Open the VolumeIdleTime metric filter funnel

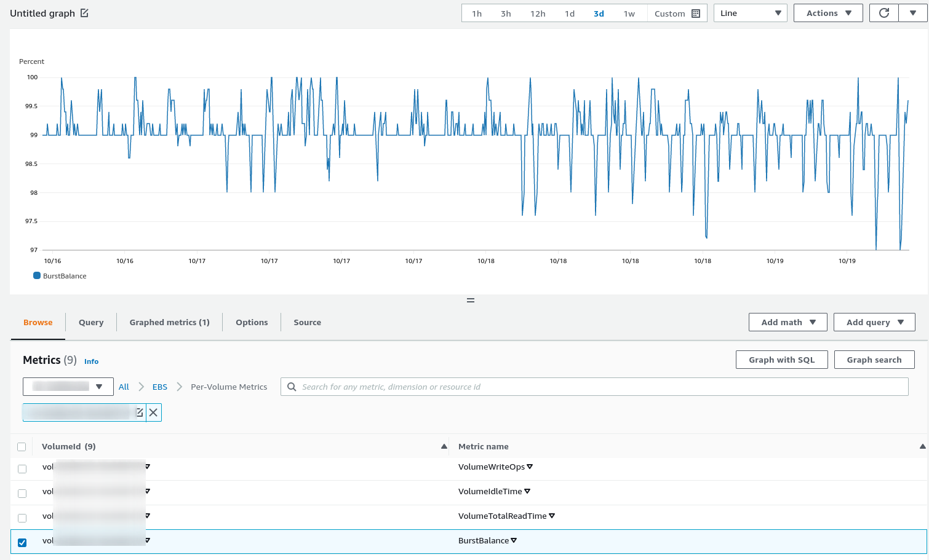[526, 491]
